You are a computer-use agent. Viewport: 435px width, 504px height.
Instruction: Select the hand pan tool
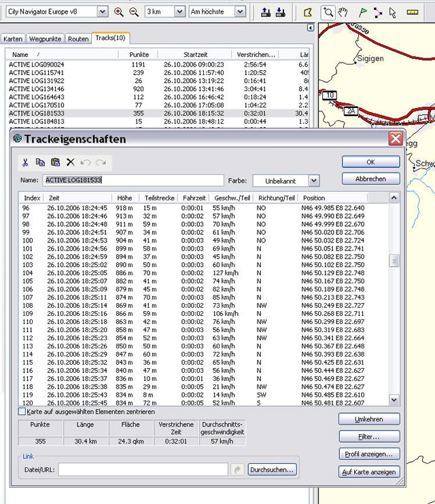tap(343, 12)
